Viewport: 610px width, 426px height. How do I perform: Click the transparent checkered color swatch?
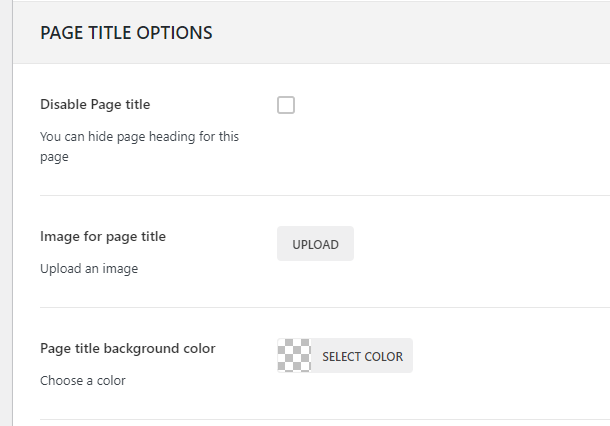[294, 356]
